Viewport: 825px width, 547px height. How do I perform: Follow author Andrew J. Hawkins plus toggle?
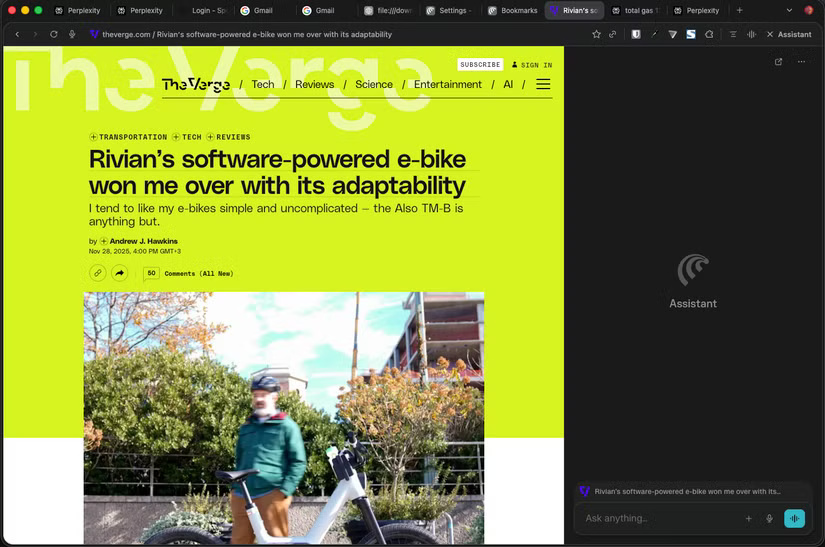104,241
